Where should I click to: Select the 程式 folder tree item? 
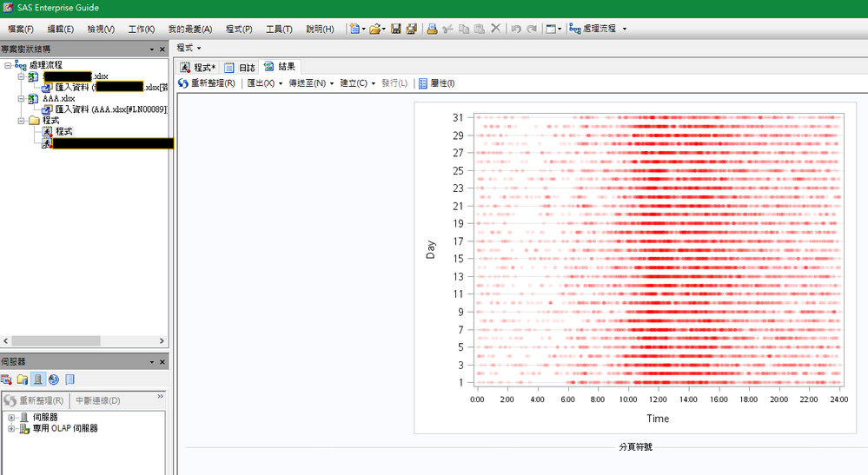tap(50, 121)
